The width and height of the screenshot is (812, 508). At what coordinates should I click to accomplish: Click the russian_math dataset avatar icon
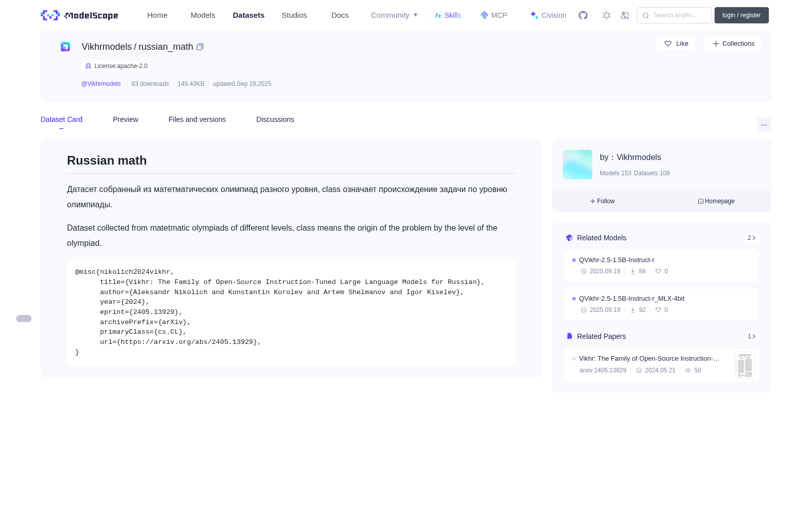click(x=65, y=47)
